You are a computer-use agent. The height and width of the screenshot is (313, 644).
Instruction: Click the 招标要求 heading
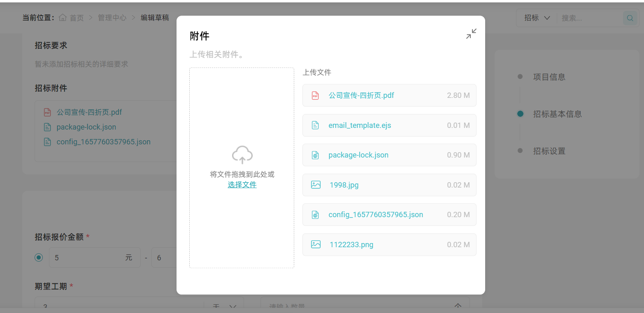click(x=51, y=45)
